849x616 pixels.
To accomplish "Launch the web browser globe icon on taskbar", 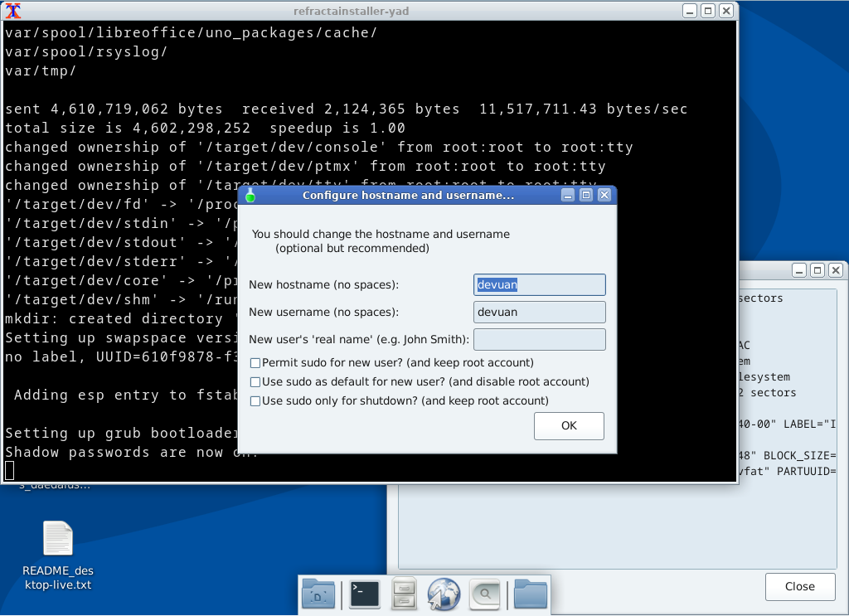I will coord(444,594).
